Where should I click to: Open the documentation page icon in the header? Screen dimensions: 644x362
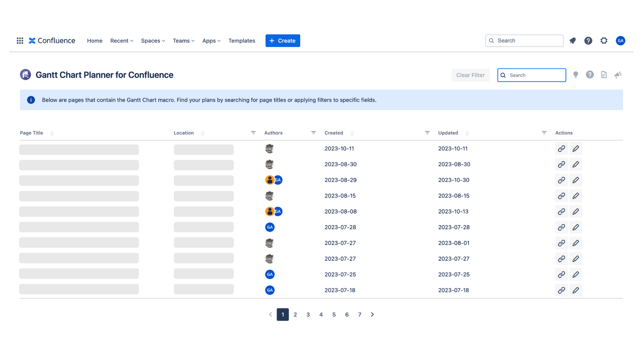604,75
